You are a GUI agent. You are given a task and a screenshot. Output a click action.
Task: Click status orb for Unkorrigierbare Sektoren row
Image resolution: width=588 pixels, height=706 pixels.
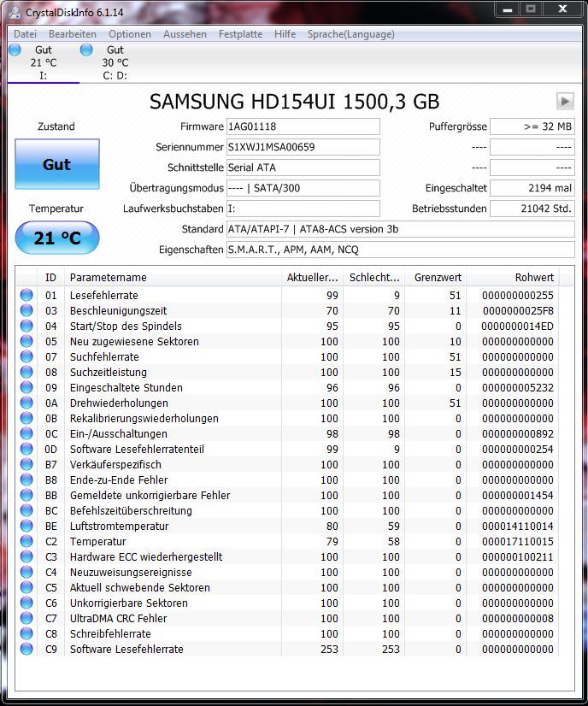click(26, 603)
